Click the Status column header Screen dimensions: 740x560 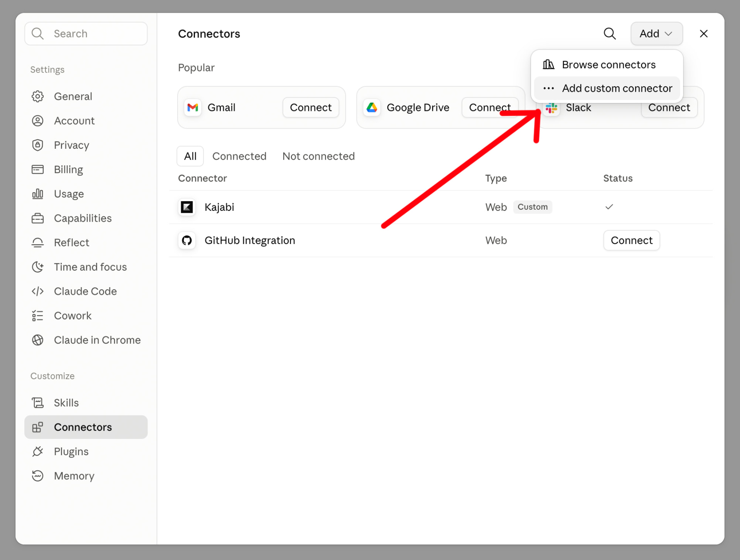pos(618,178)
